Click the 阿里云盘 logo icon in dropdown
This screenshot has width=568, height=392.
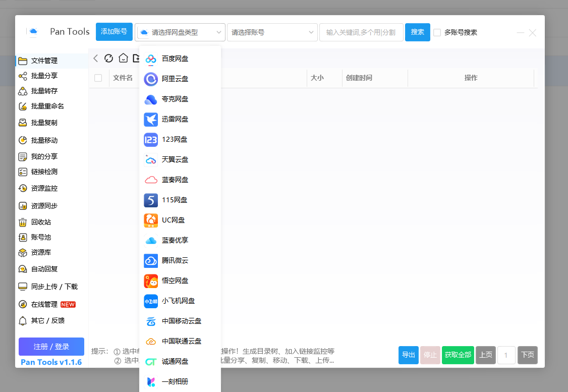[151, 79]
